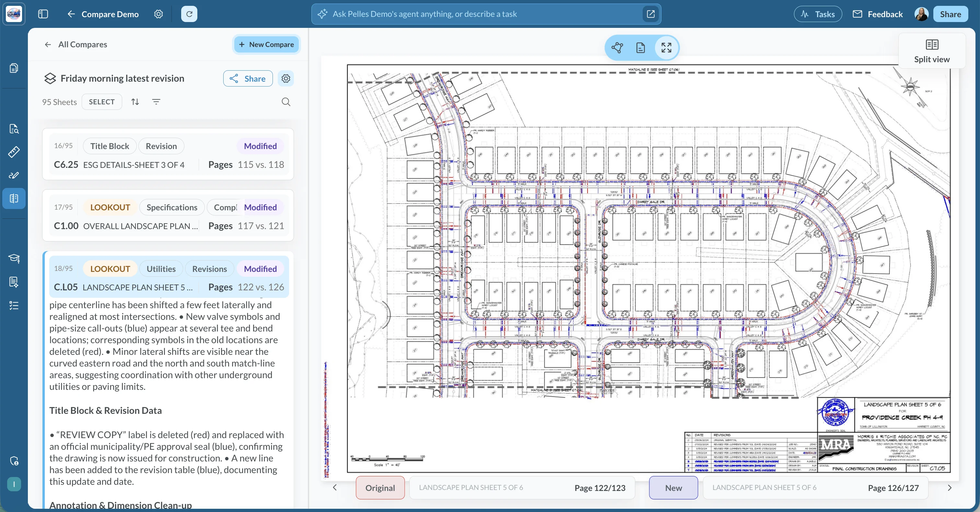Go to next sheet with right chevron
This screenshot has width=980, height=512.
950,488
